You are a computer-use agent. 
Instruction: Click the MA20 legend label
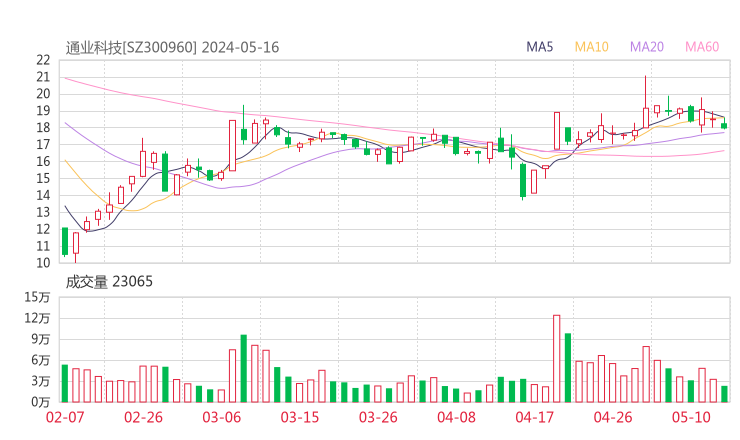point(647,47)
